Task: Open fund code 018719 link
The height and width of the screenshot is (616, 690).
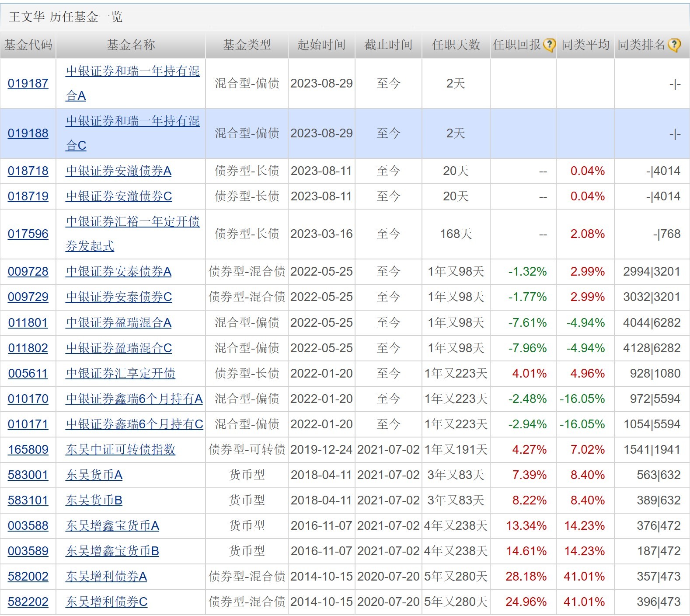Action: tap(28, 196)
